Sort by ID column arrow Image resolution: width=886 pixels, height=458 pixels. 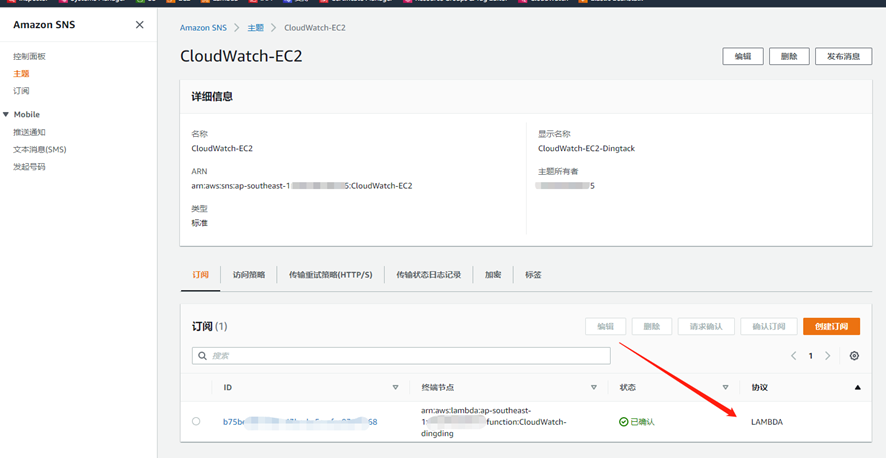point(395,387)
